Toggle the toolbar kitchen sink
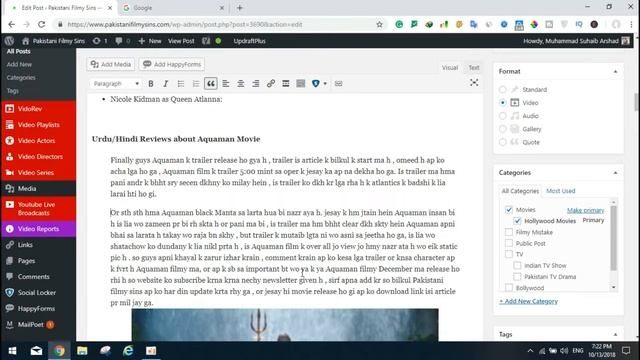The height and width of the screenshot is (360, 640). (x=301, y=84)
